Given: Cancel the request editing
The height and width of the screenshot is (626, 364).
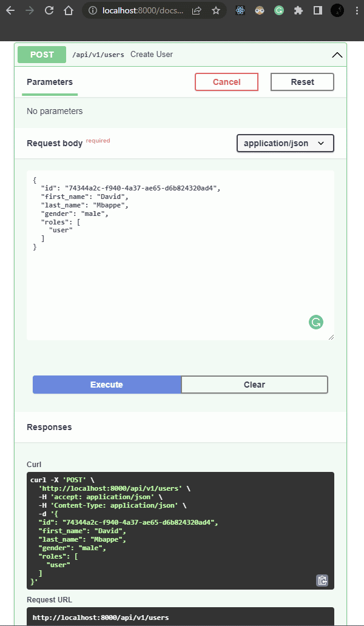Looking at the screenshot, I should (226, 81).
